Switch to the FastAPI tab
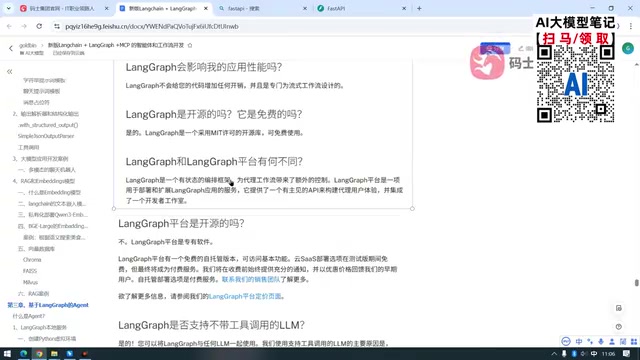 tap(362, 8)
